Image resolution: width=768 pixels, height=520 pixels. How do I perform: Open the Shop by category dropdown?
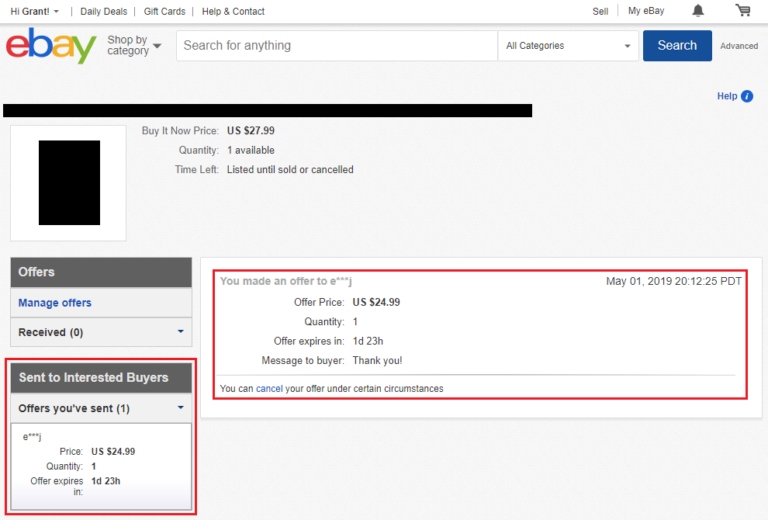click(x=134, y=45)
